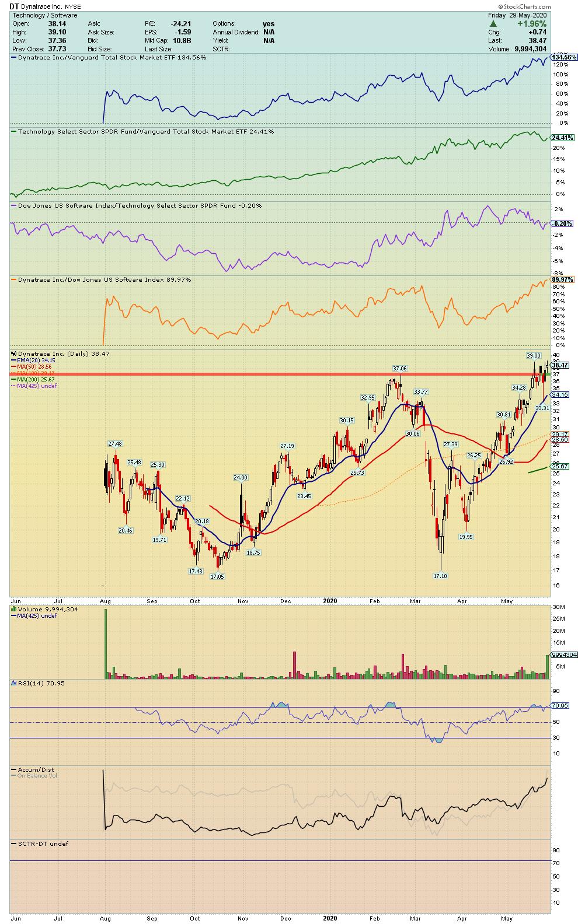Click the "23.45" price label
This screenshot has width=578, height=924.
click(x=304, y=496)
